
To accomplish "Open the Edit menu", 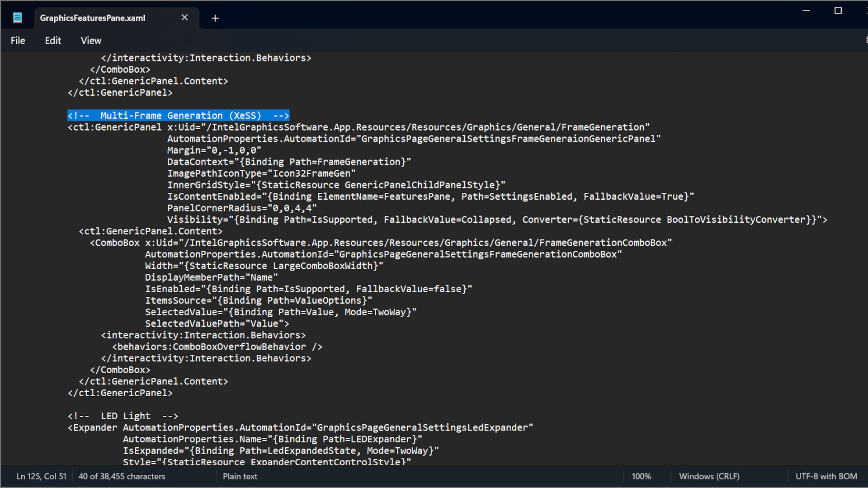I will click(52, 40).
